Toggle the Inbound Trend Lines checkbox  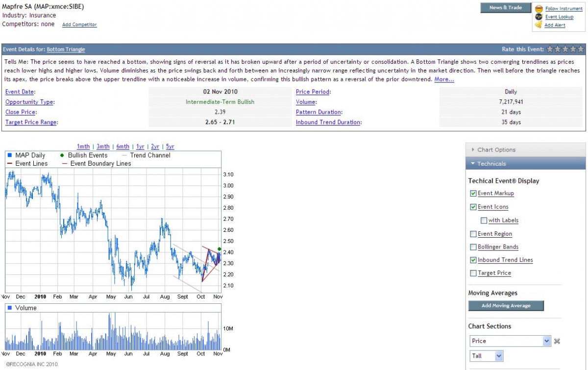[473, 260]
